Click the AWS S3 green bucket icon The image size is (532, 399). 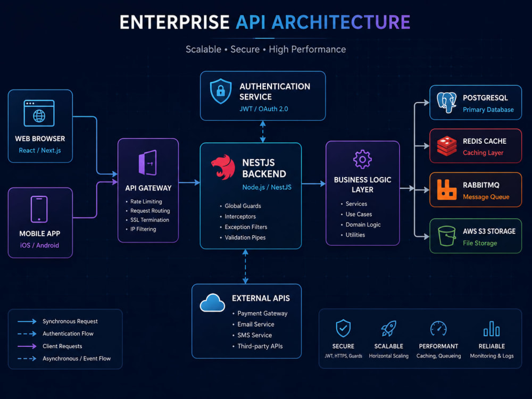point(446,236)
